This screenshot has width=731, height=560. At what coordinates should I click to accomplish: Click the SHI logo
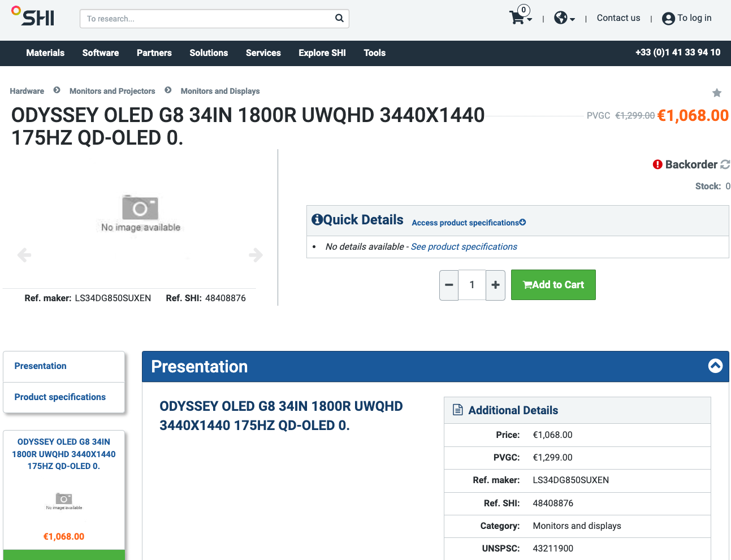point(33,17)
